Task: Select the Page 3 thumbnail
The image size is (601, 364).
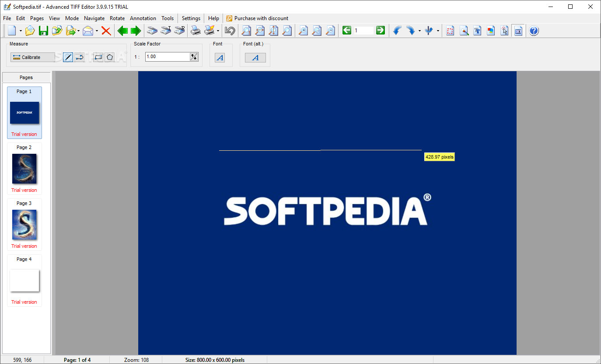Action: pyautogui.click(x=24, y=225)
